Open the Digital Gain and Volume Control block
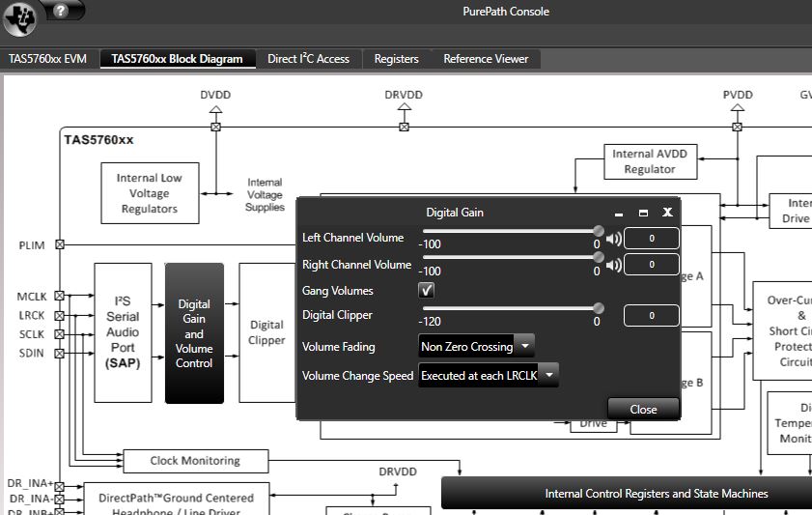 point(194,333)
